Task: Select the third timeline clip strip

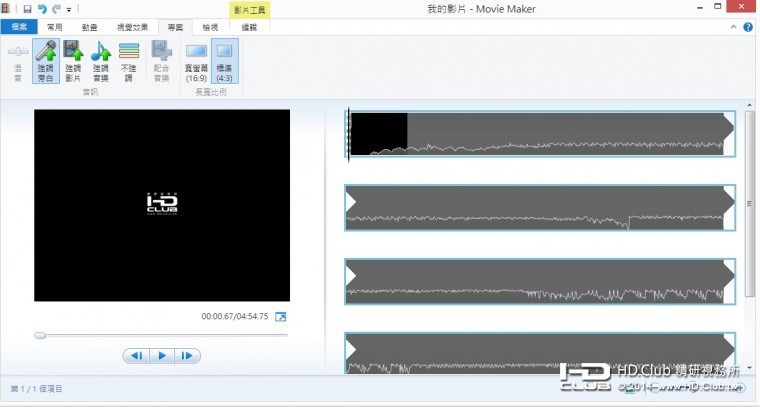Action: [x=540, y=282]
